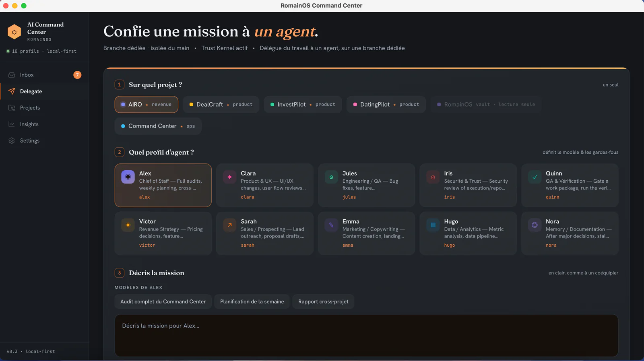Click the Insights chart icon in sidebar

pyautogui.click(x=12, y=124)
